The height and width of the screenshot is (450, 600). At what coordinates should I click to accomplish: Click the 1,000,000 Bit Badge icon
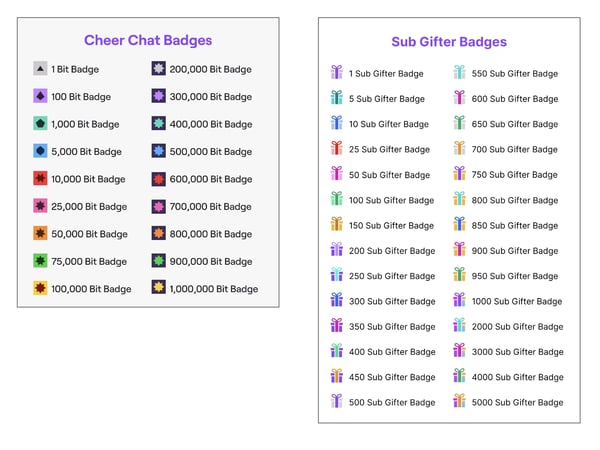pos(158,289)
